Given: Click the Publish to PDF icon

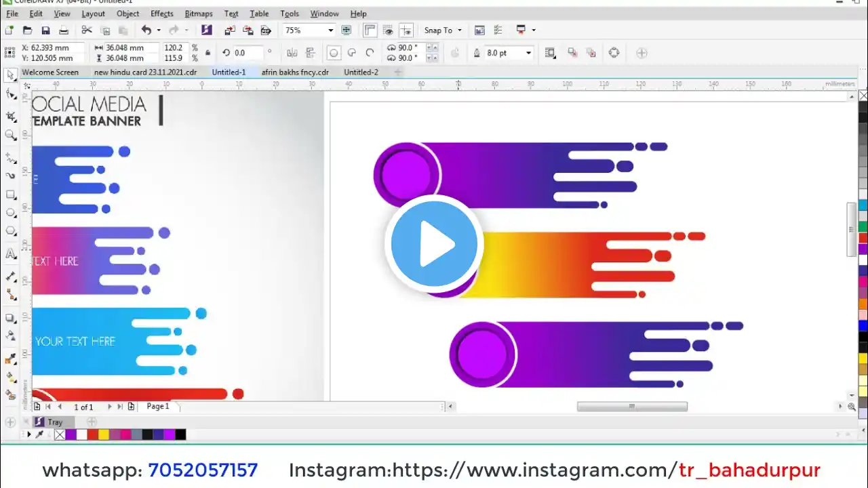Looking at the screenshot, I should pyautogui.click(x=266, y=30).
